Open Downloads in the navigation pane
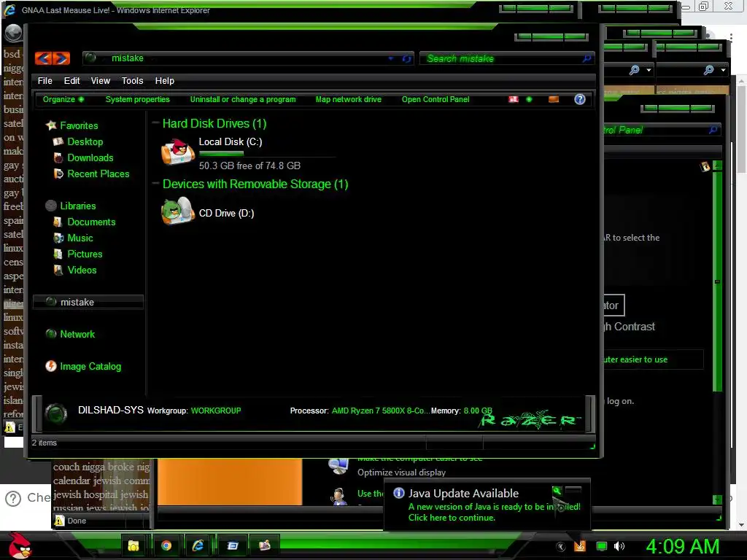The height and width of the screenshot is (560, 747). pyautogui.click(x=90, y=157)
